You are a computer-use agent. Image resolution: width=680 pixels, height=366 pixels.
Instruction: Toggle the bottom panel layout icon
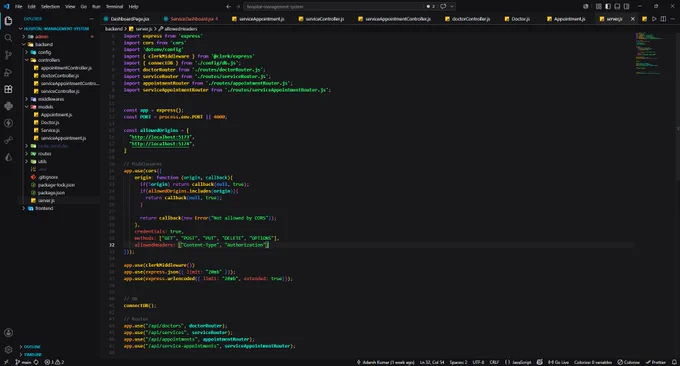pyautogui.click(x=617, y=7)
